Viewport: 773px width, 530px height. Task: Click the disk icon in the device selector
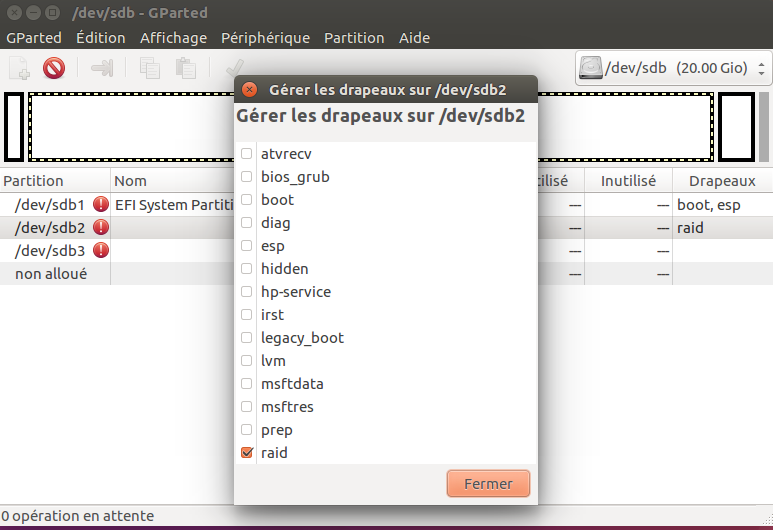point(593,68)
